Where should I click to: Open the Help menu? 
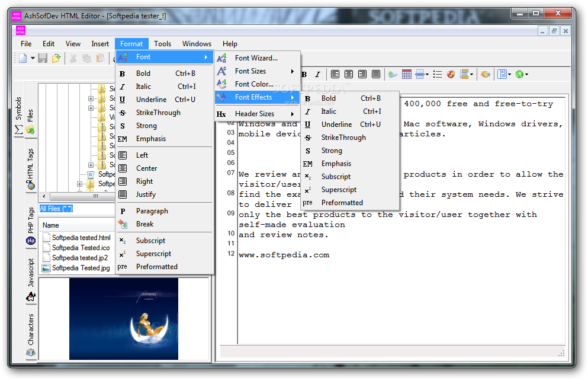pyautogui.click(x=230, y=43)
